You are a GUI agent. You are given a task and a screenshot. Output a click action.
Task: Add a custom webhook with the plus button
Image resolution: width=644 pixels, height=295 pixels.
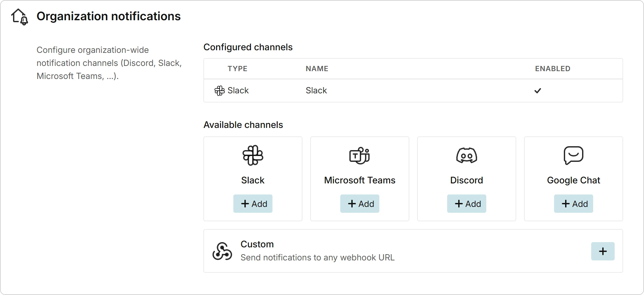point(603,251)
